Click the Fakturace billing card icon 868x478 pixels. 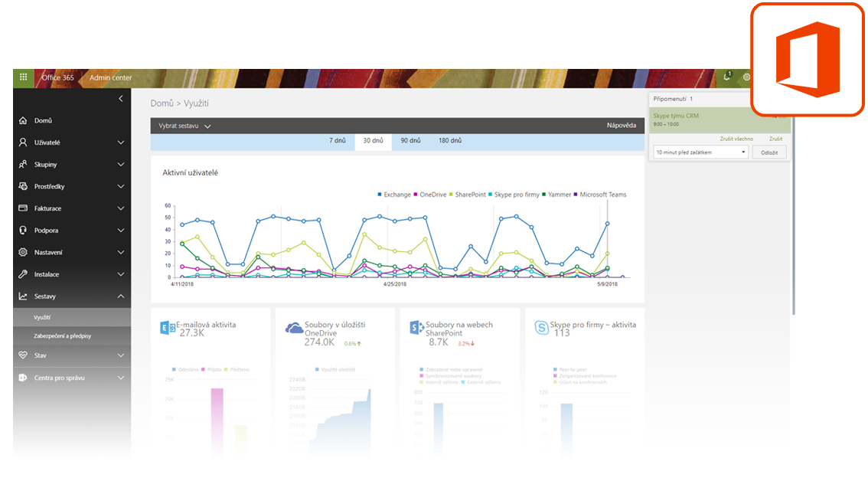tap(23, 208)
